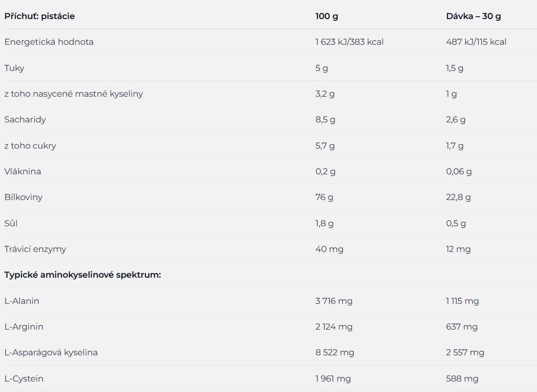Viewport: 537px width, 392px height.
Task: Click the 'z toho cukry' label
Action: (x=30, y=146)
